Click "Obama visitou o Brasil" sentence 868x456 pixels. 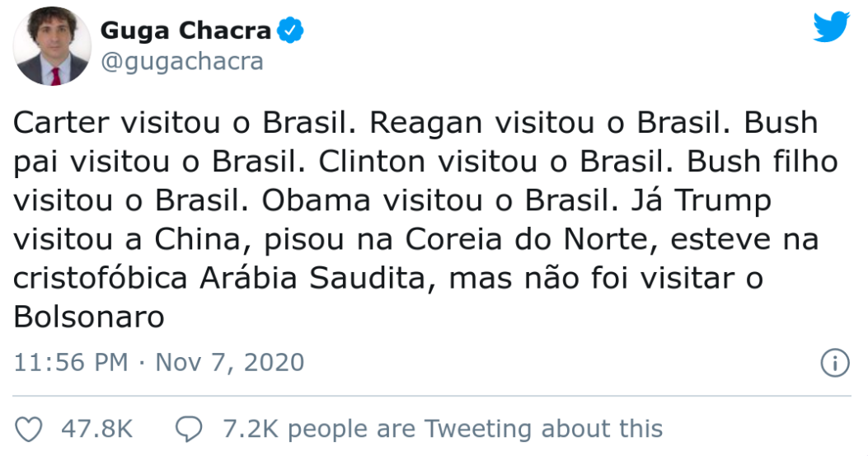(439, 200)
